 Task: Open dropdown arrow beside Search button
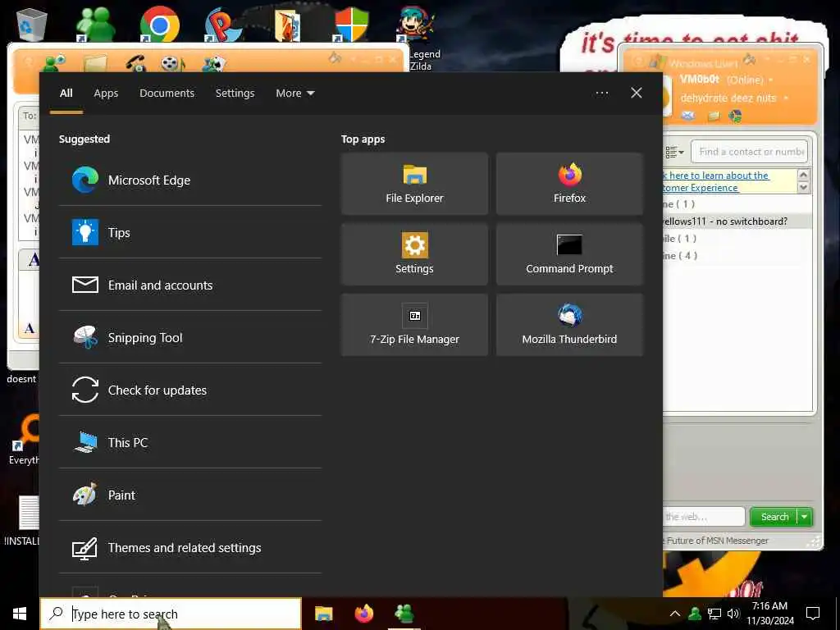(x=805, y=517)
